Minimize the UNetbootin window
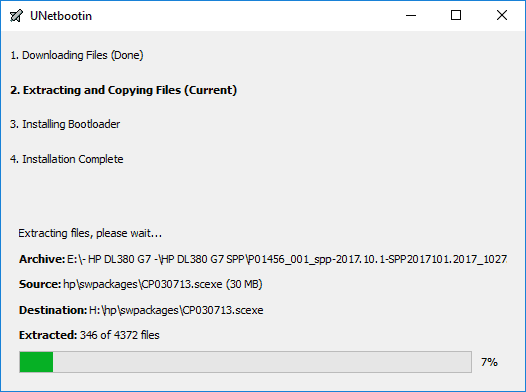Image resolution: width=526 pixels, height=392 pixels. coord(411,15)
